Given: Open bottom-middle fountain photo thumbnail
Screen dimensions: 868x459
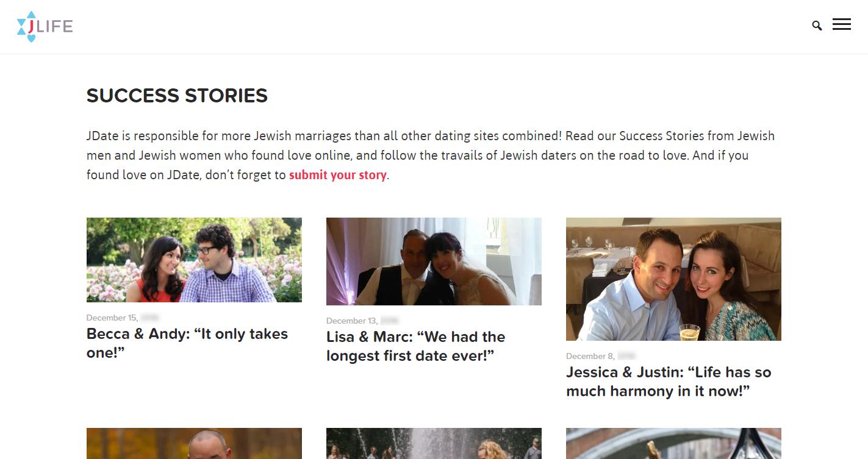Looking at the screenshot, I should tap(434, 443).
